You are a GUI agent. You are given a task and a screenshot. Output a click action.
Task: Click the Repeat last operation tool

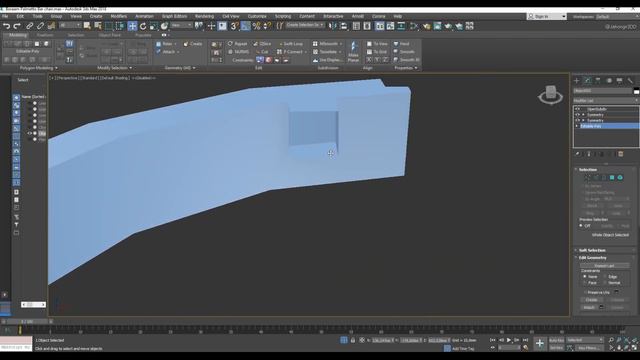coord(237,44)
